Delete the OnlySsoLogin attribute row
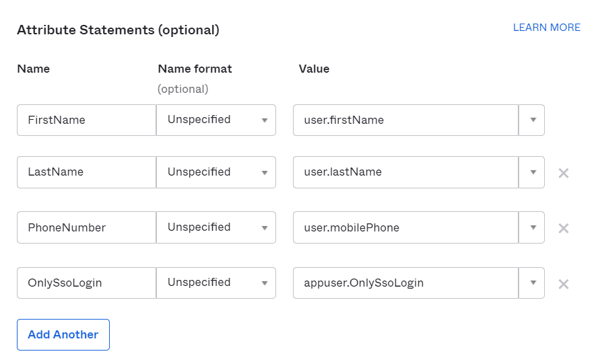Image resolution: width=600 pixels, height=364 pixels. coord(564,284)
